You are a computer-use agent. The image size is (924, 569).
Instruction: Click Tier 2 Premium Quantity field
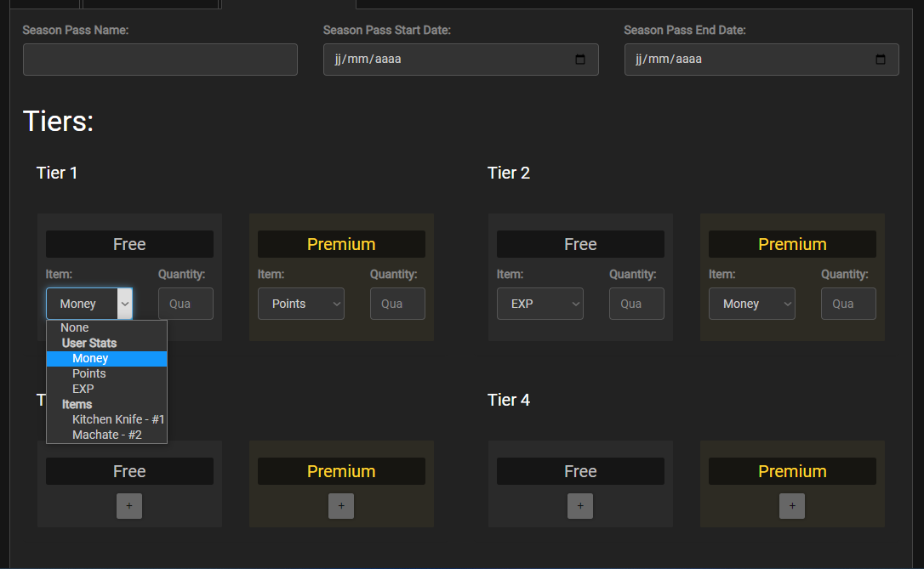(848, 304)
